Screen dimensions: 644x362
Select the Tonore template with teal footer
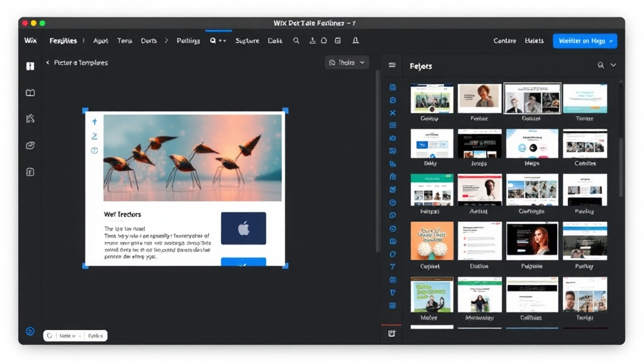tap(585, 99)
